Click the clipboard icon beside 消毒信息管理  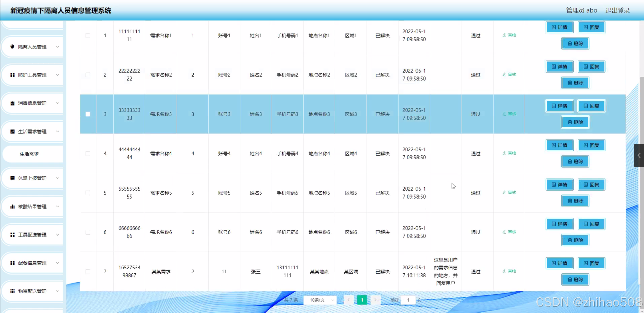coord(12,103)
